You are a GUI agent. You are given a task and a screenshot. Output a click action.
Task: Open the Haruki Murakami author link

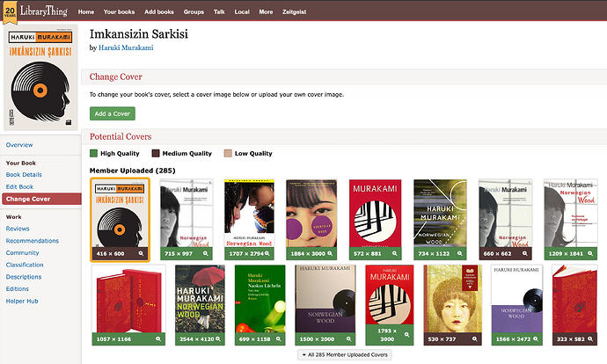tap(126, 47)
